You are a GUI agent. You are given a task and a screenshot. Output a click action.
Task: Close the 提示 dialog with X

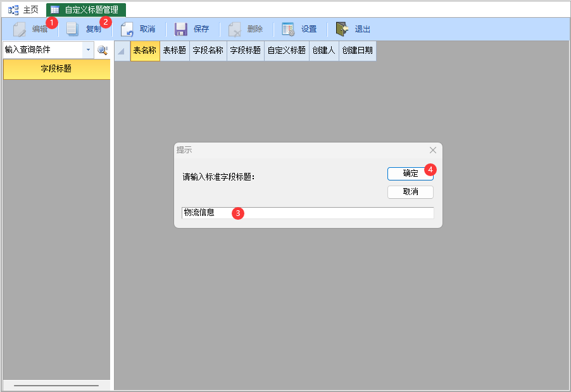[432, 150]
